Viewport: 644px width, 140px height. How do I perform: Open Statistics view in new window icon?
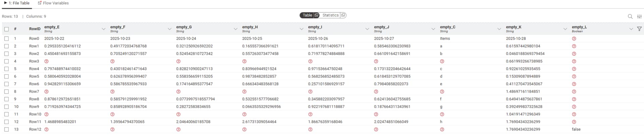343,15
